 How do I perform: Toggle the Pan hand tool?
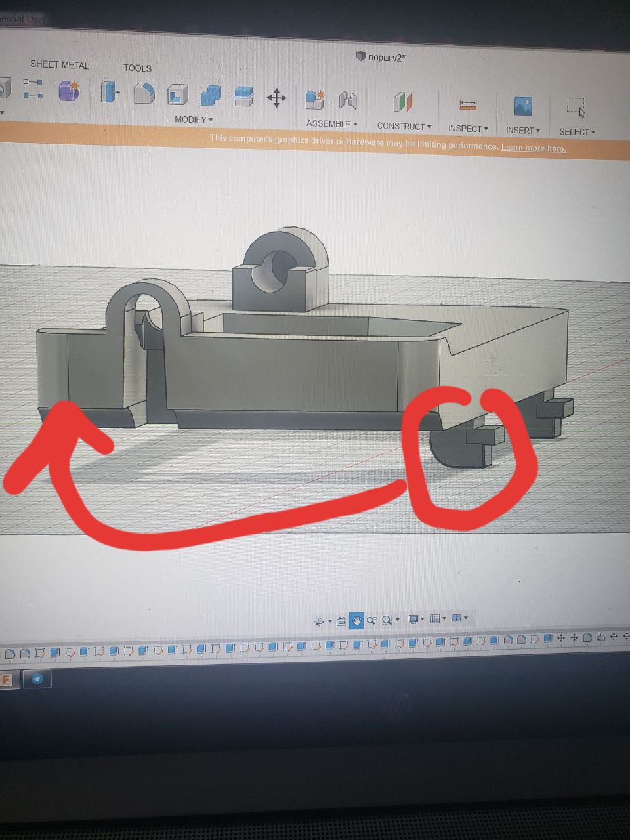click(x=356, y=620)
